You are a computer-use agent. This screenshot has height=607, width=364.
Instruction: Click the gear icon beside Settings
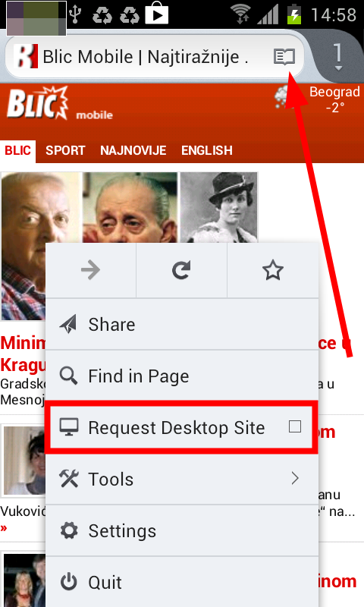coord(69,530)
